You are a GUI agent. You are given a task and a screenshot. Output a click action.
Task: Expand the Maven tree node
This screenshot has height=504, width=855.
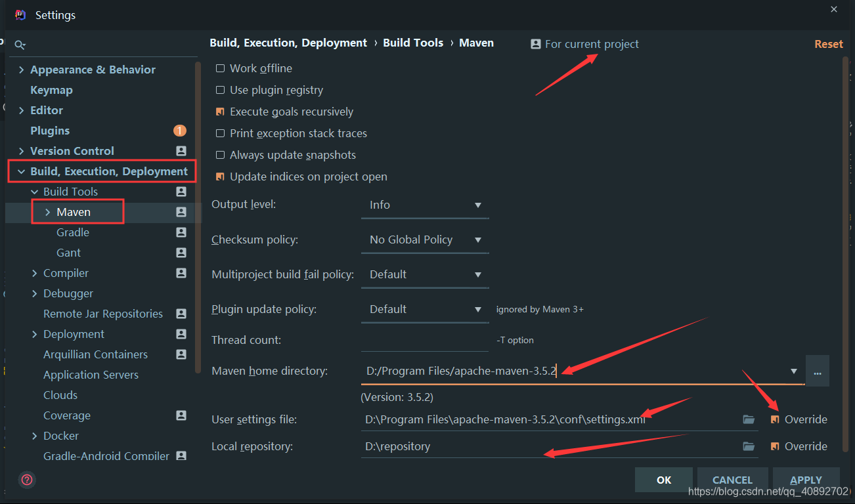click(47, 212)
